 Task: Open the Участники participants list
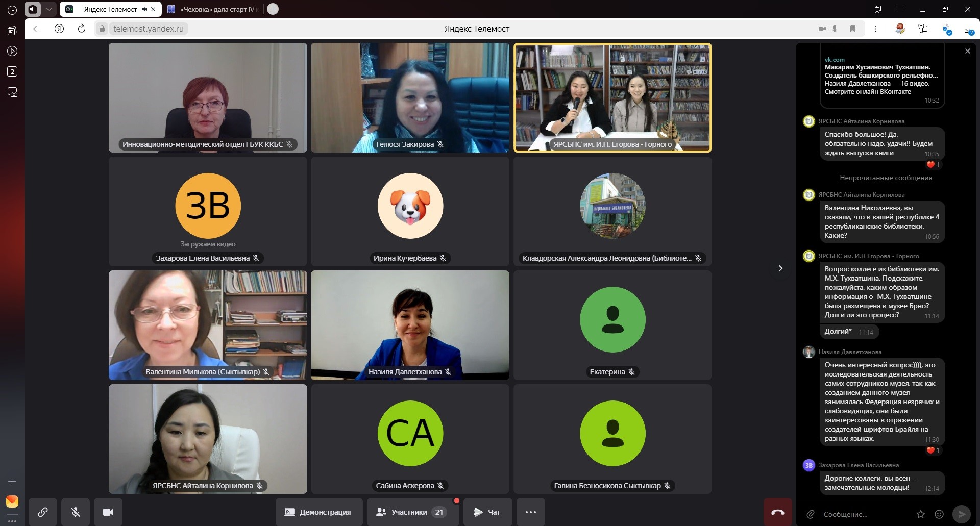413,512
